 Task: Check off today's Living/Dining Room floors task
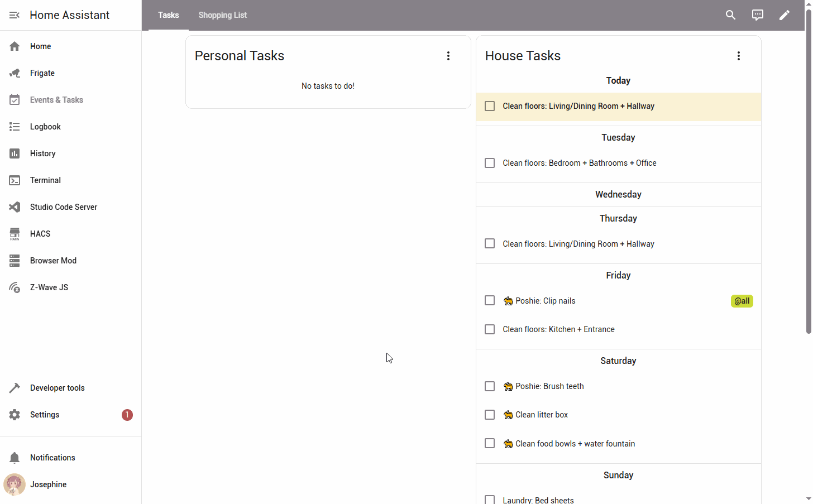click(x=490, y=106)
